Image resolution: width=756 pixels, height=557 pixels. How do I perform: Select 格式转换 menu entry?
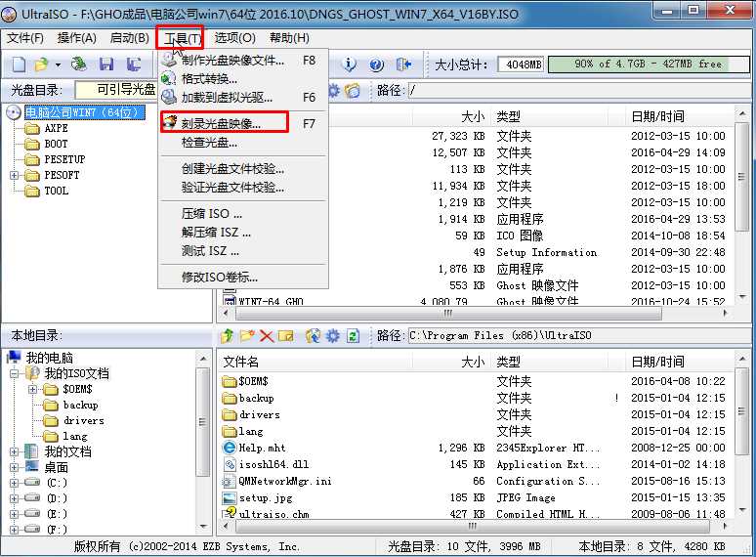pos(243,78)
